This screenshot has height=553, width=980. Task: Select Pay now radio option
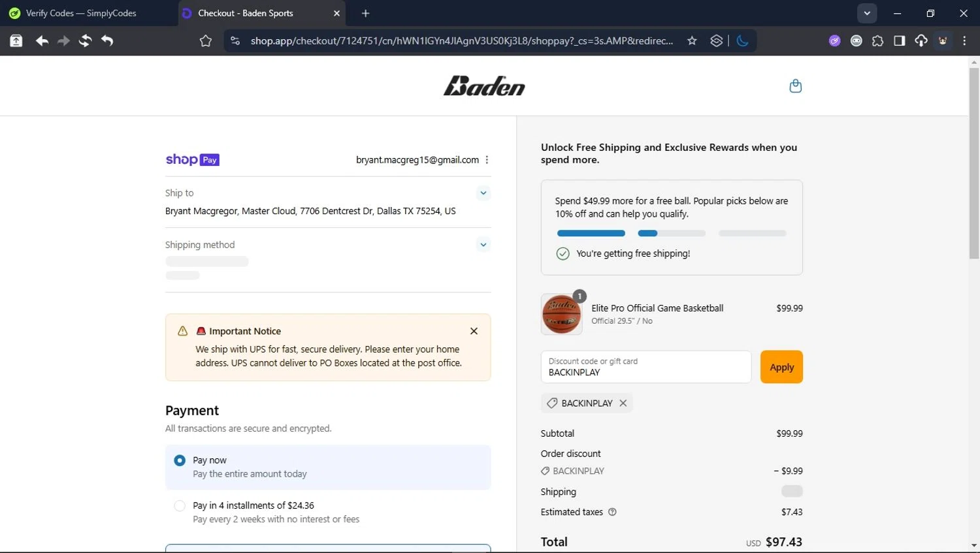(x=180, y=460)
